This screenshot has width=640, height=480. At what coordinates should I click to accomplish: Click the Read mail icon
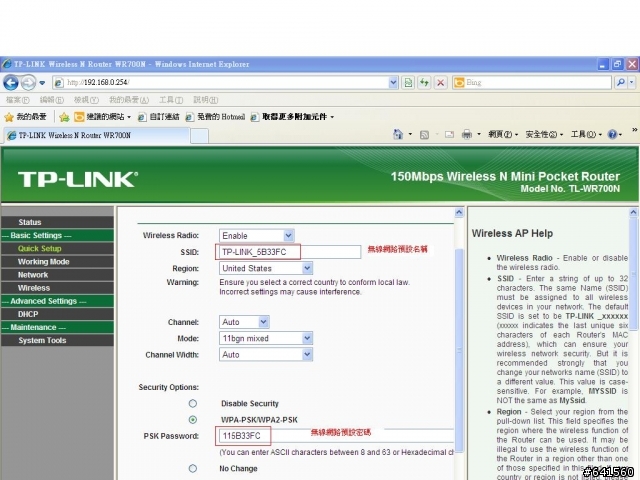449,135
